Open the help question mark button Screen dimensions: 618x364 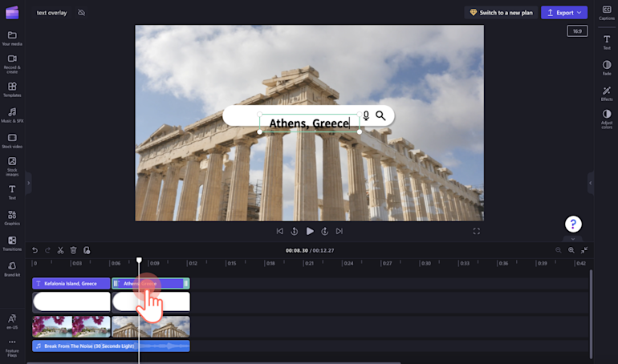[x=573, y=224]
